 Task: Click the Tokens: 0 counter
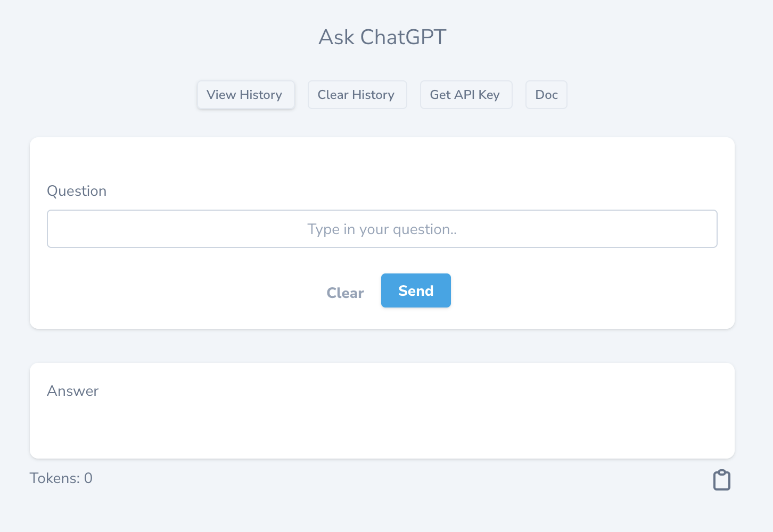pos(61,478)
